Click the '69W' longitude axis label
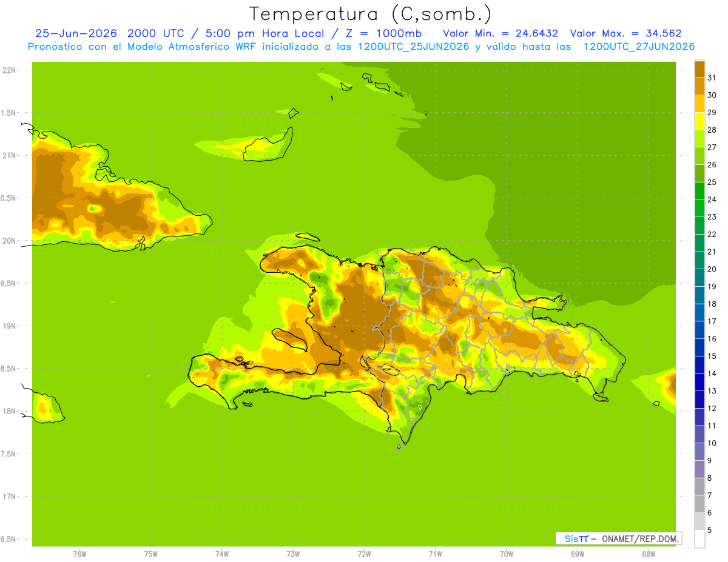 point(578,554)
